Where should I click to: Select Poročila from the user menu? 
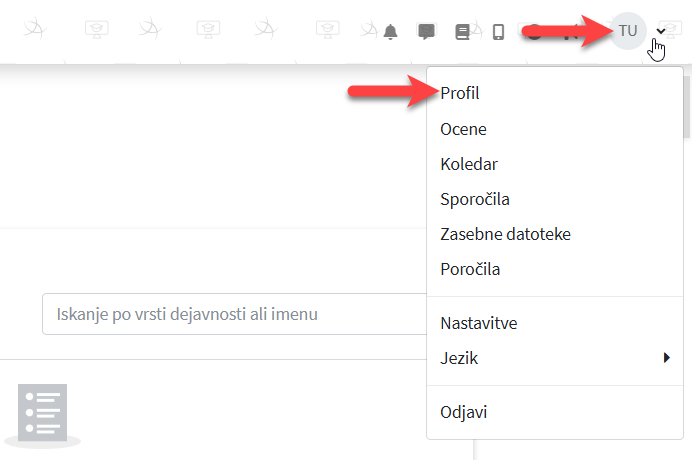(x=470, y=269)
